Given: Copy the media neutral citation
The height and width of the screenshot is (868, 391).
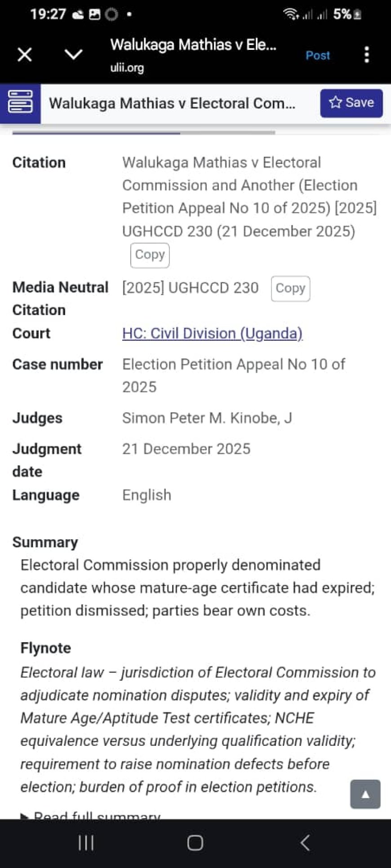Looking at the screenshot, I should 290,288.
